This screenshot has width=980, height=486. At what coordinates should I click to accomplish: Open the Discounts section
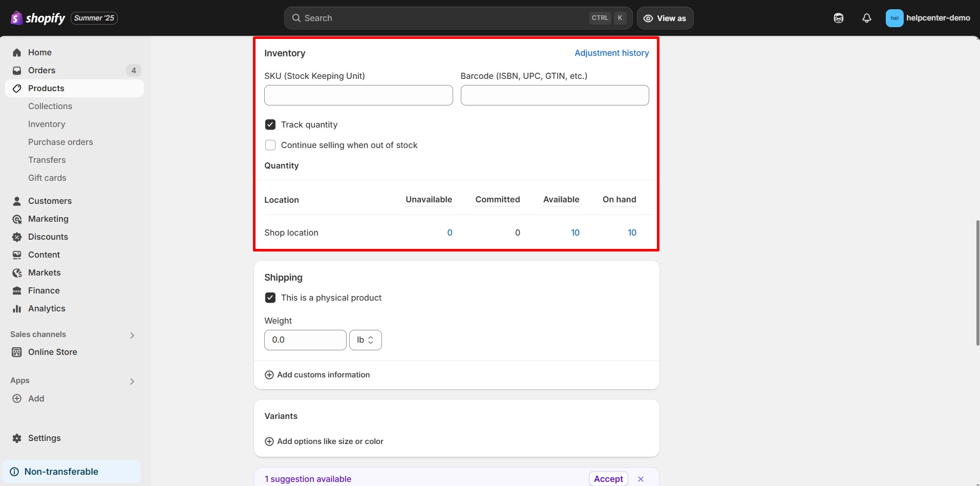(x=48, y=237)
